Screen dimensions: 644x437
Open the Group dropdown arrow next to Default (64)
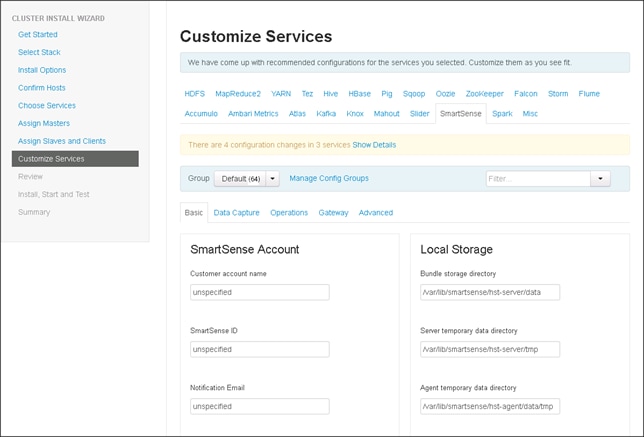272,179
